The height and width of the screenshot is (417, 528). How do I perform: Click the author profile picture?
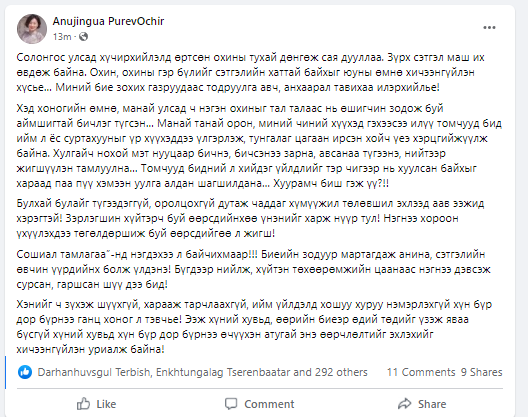32,29
